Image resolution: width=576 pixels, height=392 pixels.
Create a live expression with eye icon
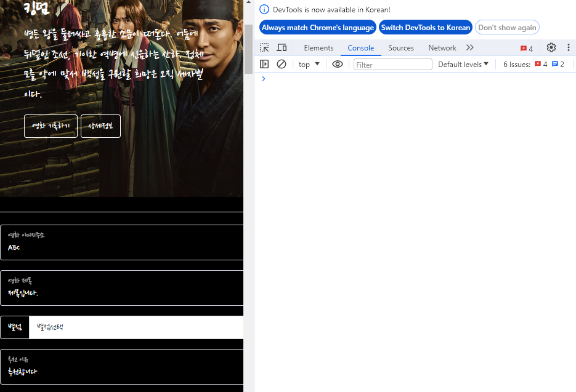click(337, 64)
